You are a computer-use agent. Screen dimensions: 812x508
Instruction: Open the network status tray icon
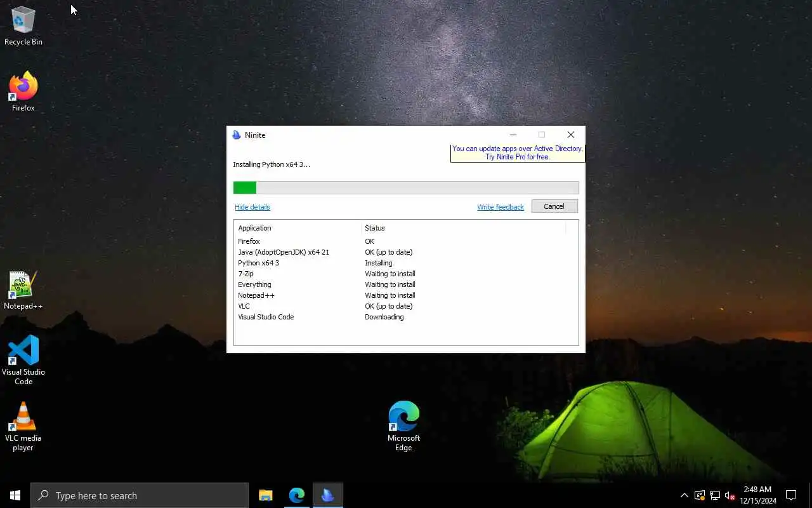click(x=715, y=495)
